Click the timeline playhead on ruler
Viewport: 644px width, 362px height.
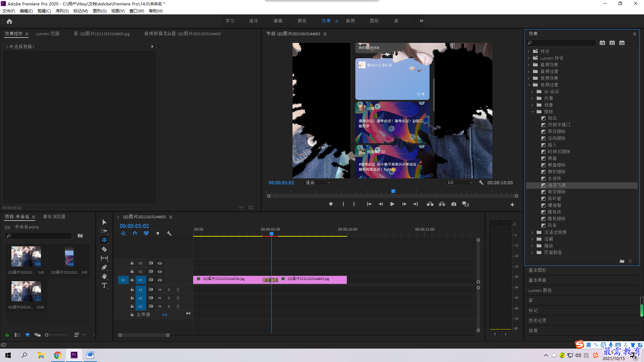coord(271,234)
